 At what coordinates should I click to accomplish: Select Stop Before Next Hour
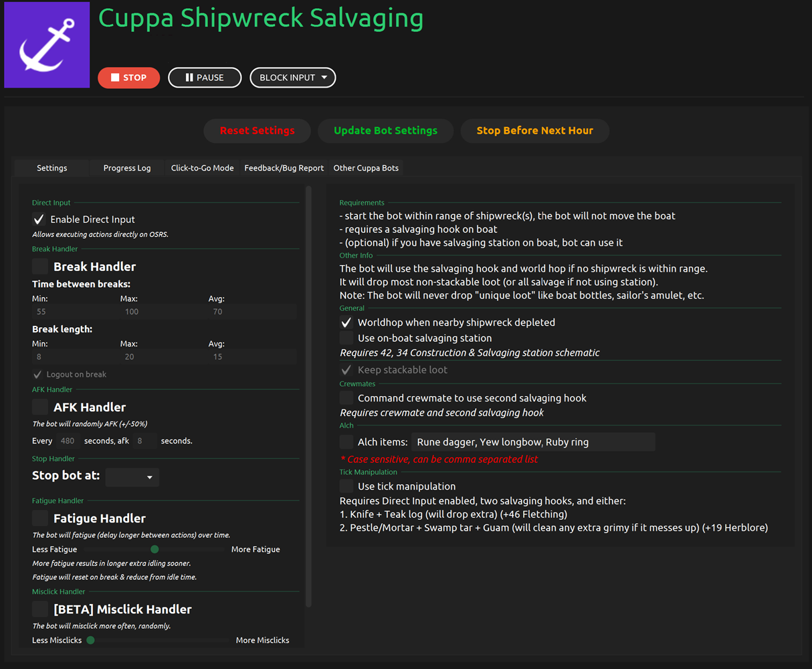534,130
